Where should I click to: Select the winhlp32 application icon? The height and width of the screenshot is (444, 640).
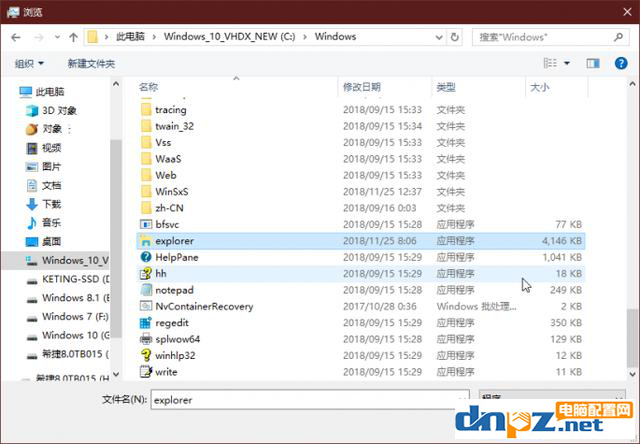[146, 355]
